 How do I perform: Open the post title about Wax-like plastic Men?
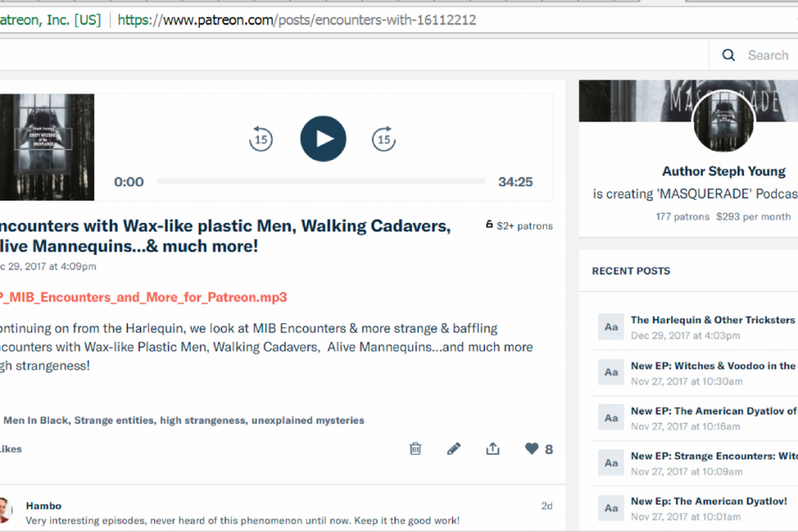[225, 236]
